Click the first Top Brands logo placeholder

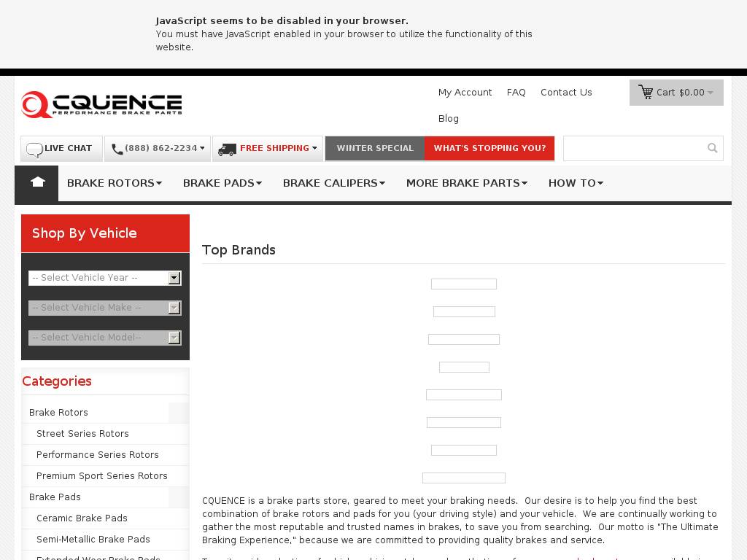pyautogui.click(x=464, y=284)
